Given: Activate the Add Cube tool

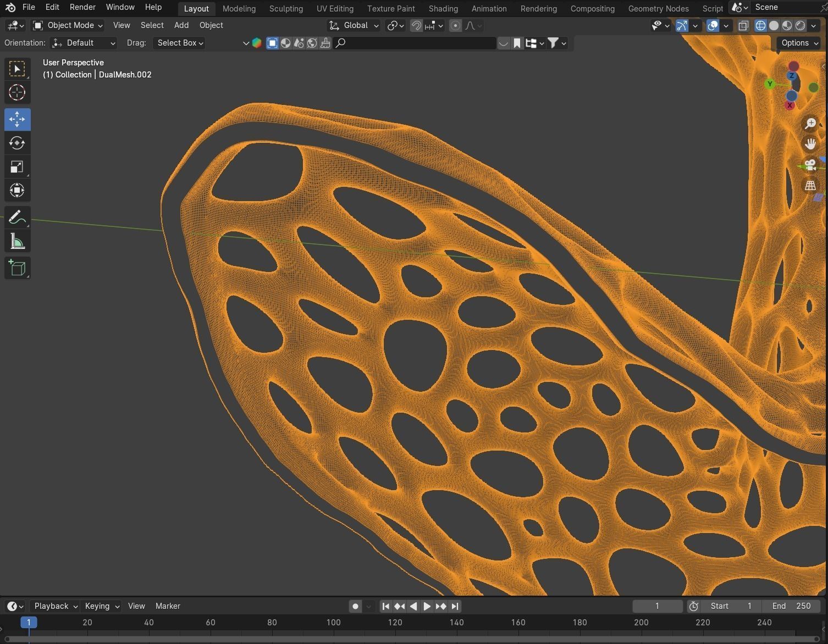Looking at the screenshot, I should [17, 268].
